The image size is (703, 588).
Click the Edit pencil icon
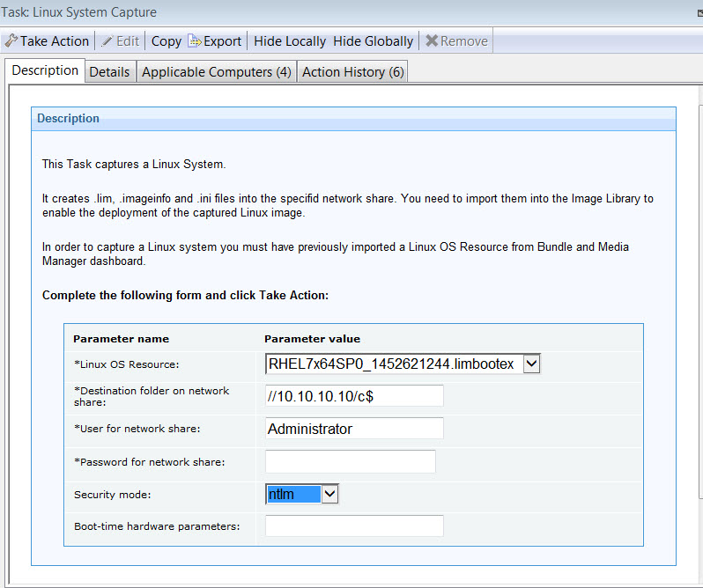(107, 41)
